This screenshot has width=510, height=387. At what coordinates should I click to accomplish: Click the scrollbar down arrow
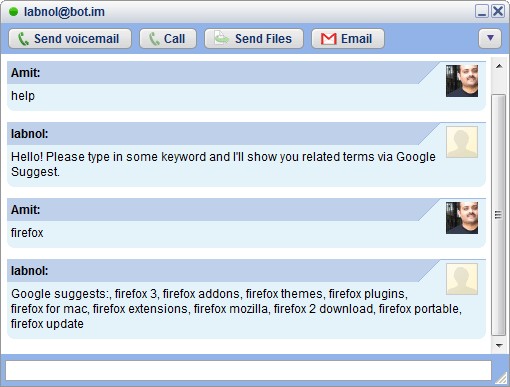click(499, 345)
